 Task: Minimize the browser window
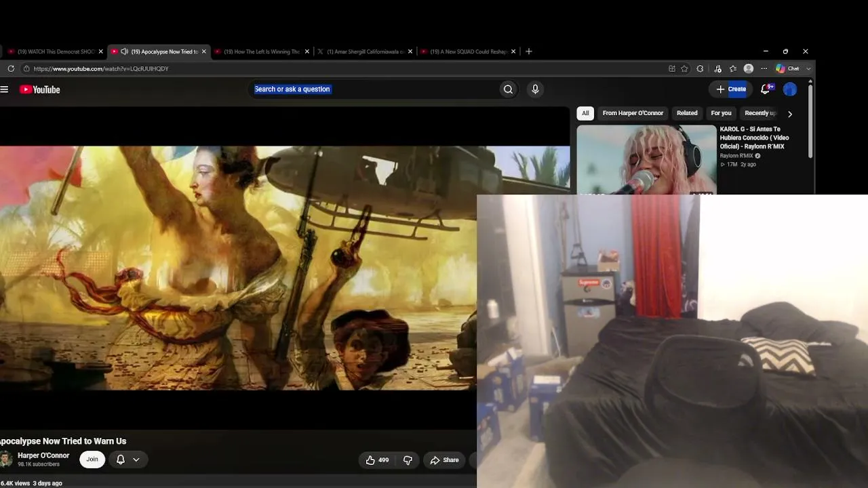[766, 52]
